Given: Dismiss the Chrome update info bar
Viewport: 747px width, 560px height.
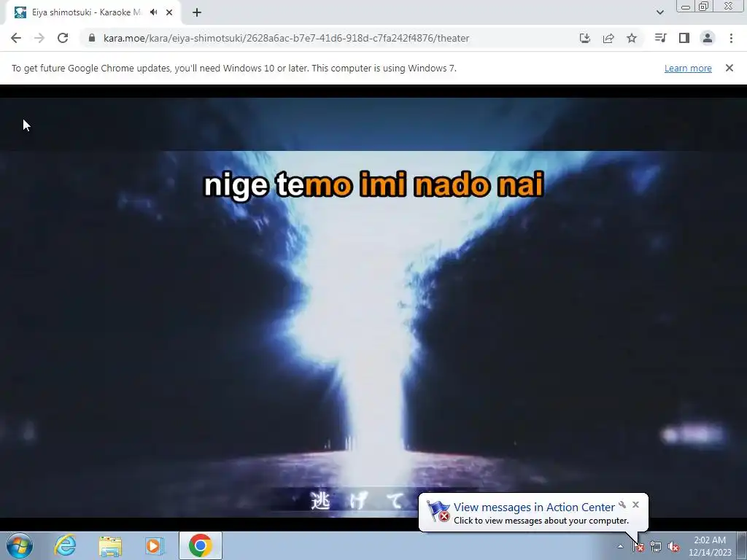Looking at the screenshot, I should pos(729,68).
